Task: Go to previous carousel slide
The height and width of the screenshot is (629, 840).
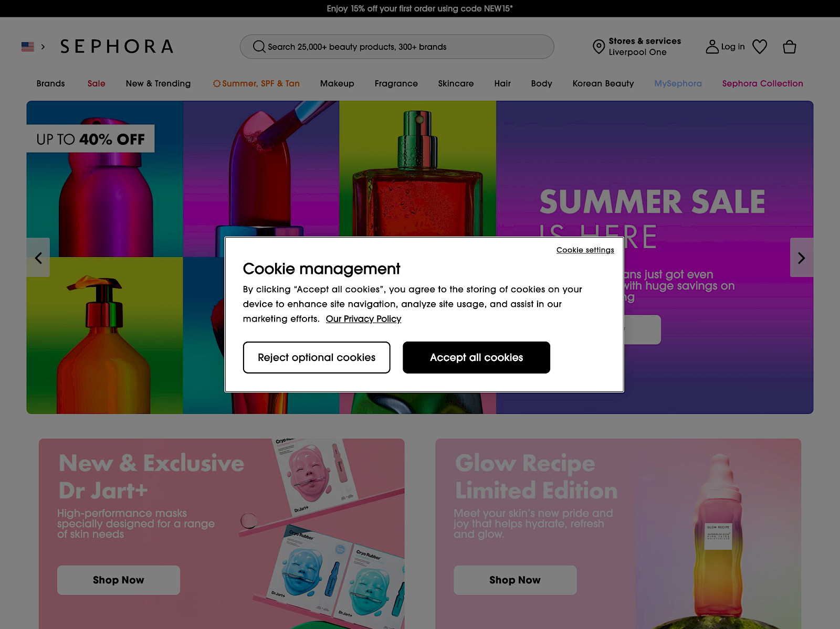Action: (38, 258)
